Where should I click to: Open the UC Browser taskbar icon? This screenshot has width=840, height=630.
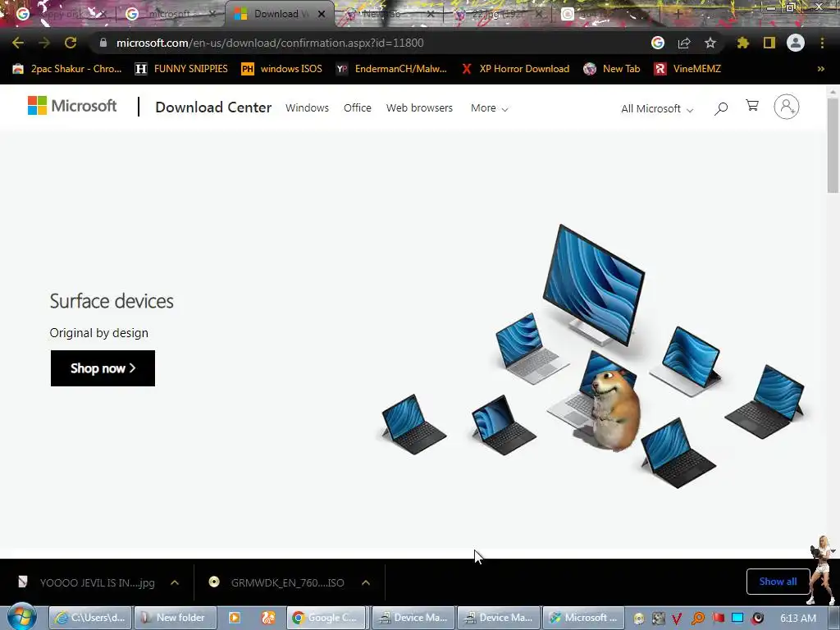pyautogui.click(x=268, y=618)
